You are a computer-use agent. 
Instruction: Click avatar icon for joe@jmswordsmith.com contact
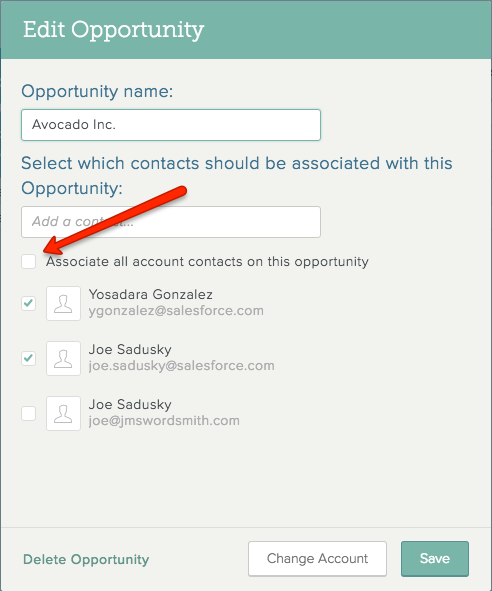click(63, 413)
